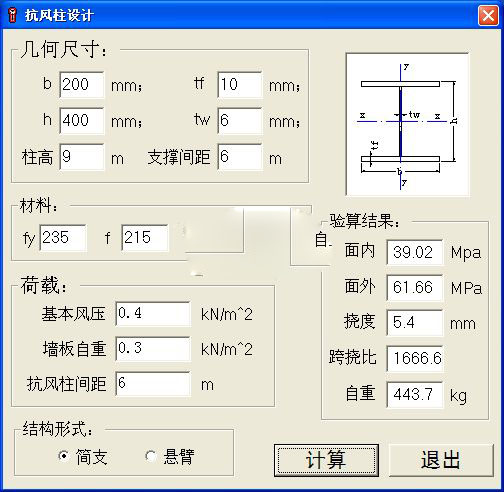Click the tw web thickness field
The image size is (504, 492).
pyautogui.click(x=240, y=120)
